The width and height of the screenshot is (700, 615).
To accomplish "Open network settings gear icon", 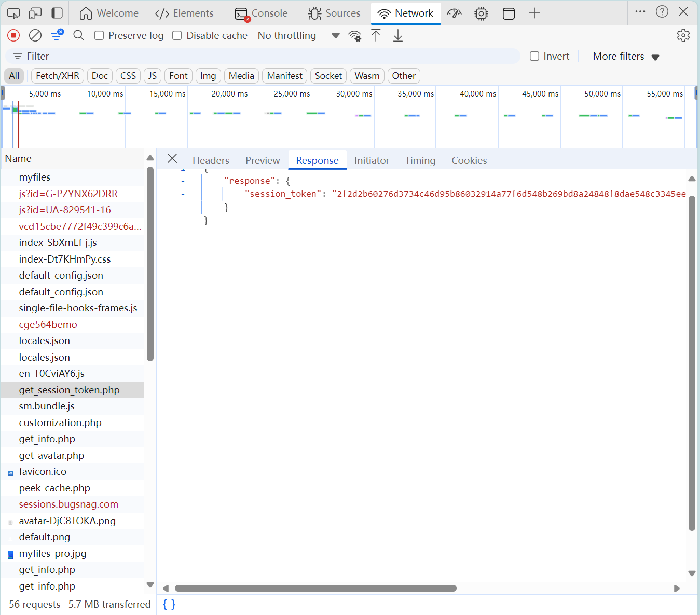I will 683,35.
